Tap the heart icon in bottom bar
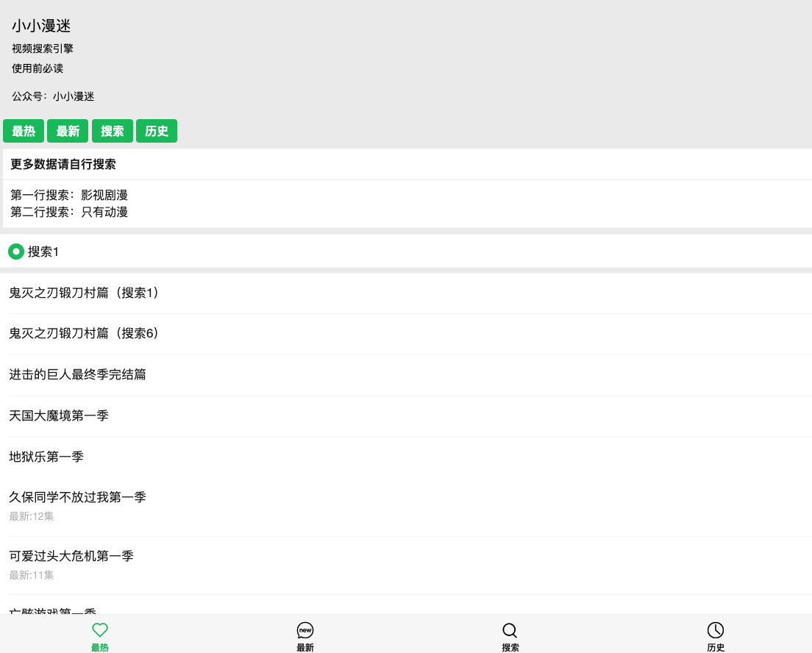812x653 pixels. (x=100, y=629)
